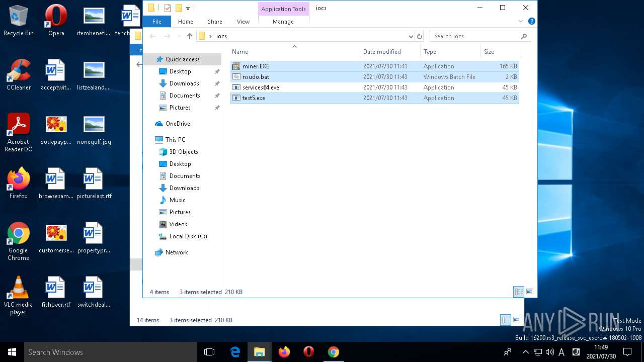
Task: Switch to the View ribbon tab
Action: click(243, 22)
